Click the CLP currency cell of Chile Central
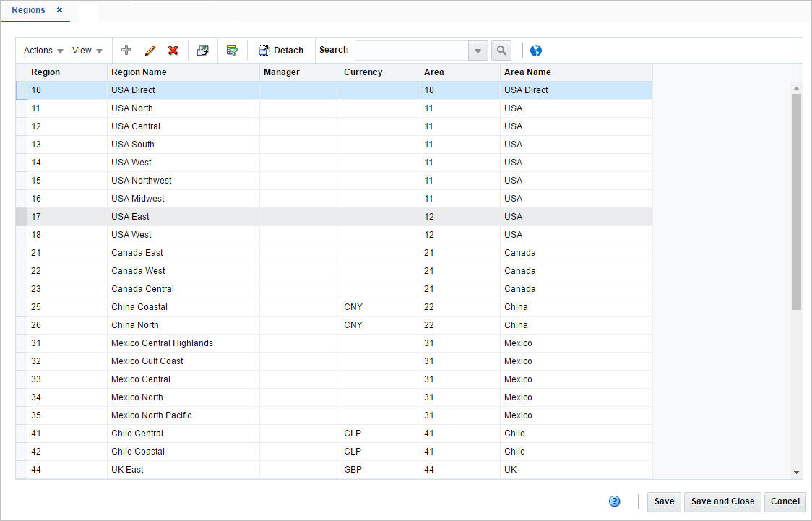This screenshot has width=812, height=521. point(379,434)
